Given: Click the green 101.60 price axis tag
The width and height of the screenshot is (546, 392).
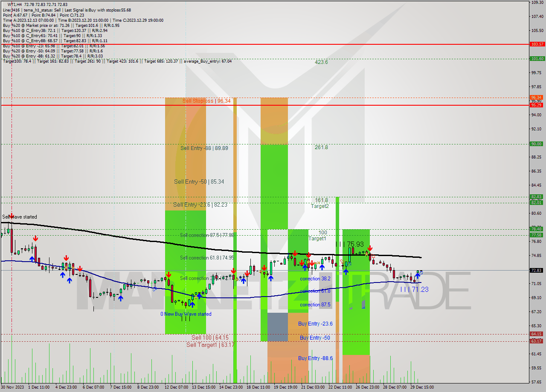Looking at the screenshot, I should (x=537, y=58).
